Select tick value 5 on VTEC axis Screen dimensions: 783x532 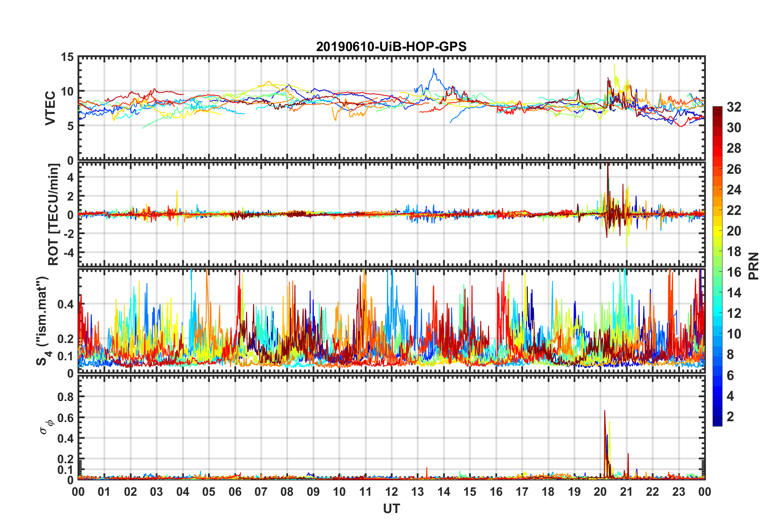click(x=70, y=126)
